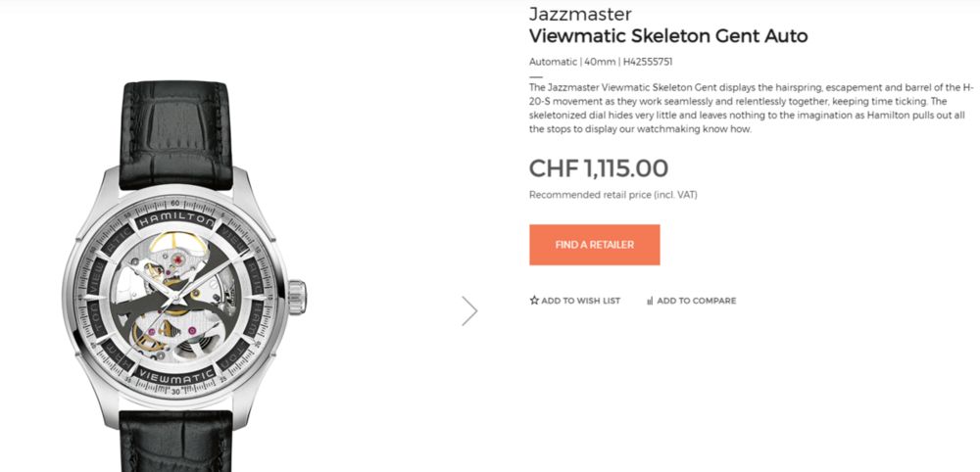This screenshot has width=980, height=472.
Task: Click the Automatic movement spec text
Action: [x=553, y=62]
